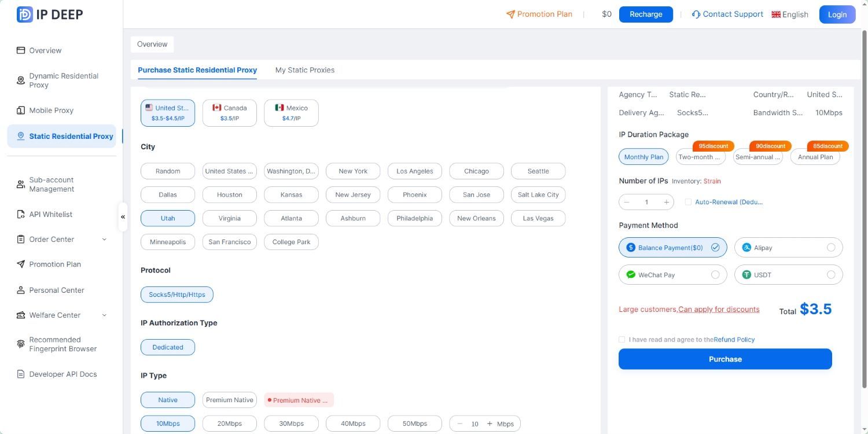Select the WeChat Pay radio button
This screenshot has height=434, width=868.
coord(715,275)
